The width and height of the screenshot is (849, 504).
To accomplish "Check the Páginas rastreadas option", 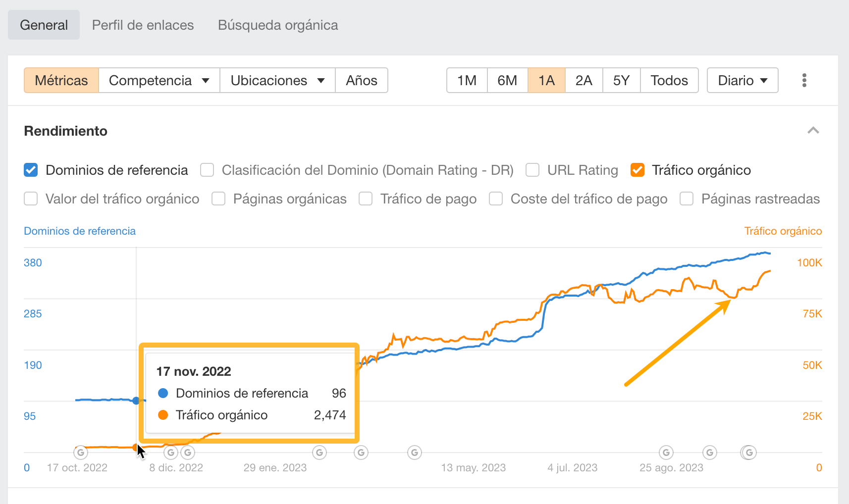I will 687,199.
